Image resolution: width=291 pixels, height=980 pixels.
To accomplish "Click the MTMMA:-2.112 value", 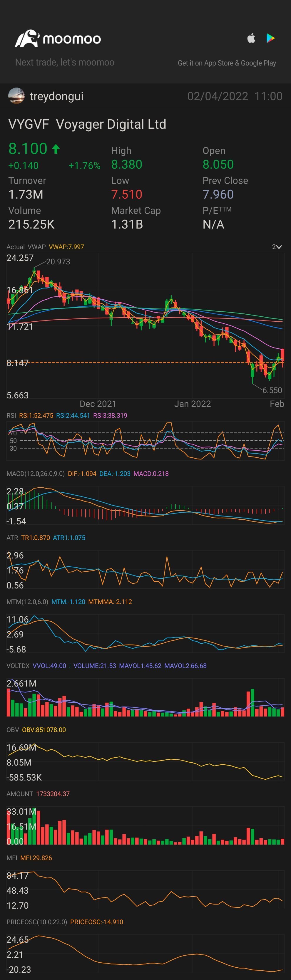I will pos(110,602).
